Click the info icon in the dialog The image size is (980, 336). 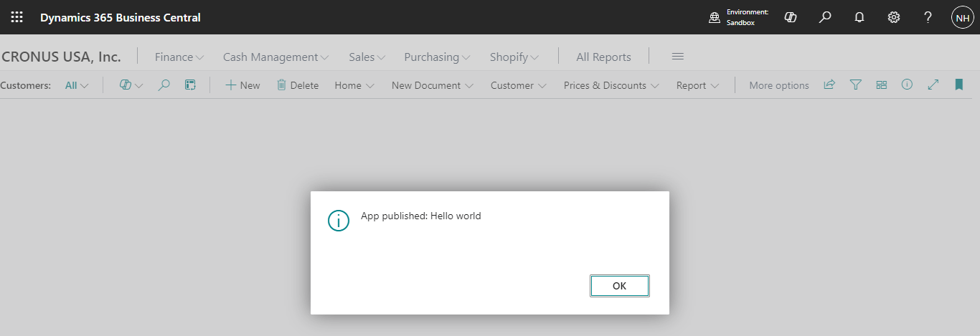point(339,221)
